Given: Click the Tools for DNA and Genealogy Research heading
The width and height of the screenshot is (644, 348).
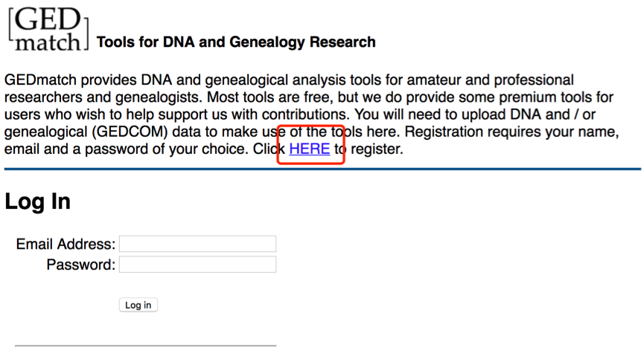Looking at the screenshot, I should (236, 42).
